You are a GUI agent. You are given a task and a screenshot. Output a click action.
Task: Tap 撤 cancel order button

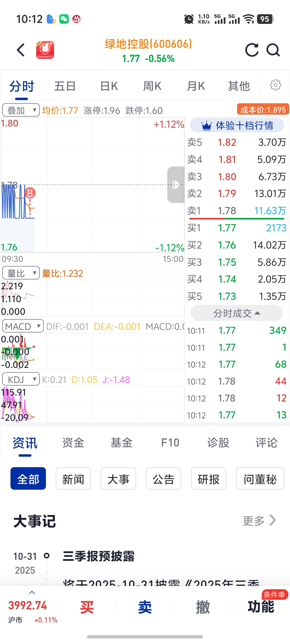203,608
